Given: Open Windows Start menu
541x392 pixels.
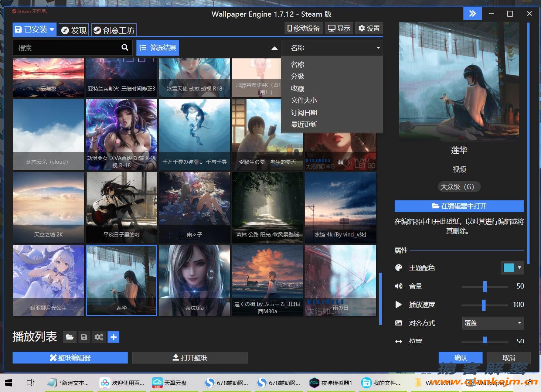Looking at the screenshot, I should [x=8, y=383].
